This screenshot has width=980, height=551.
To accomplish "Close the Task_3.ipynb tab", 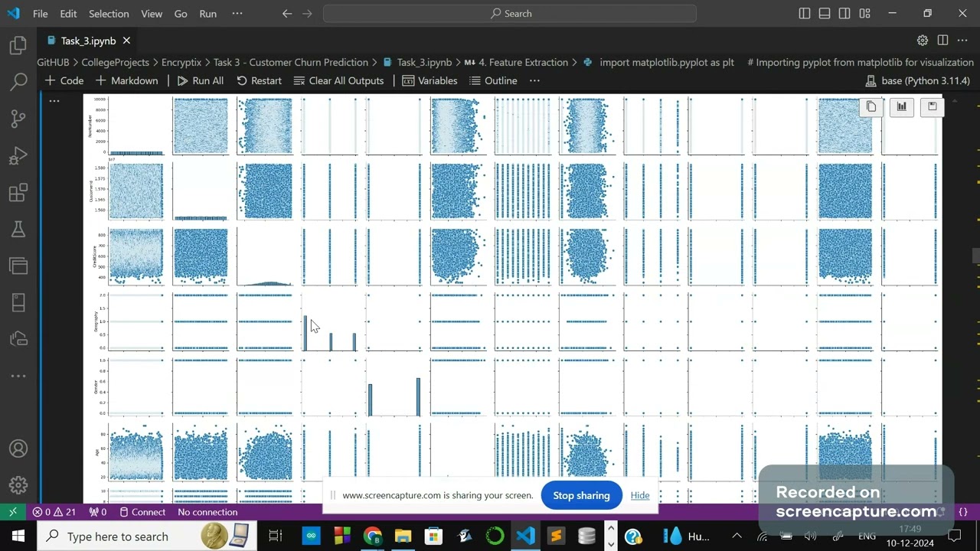I will (126, 41).
